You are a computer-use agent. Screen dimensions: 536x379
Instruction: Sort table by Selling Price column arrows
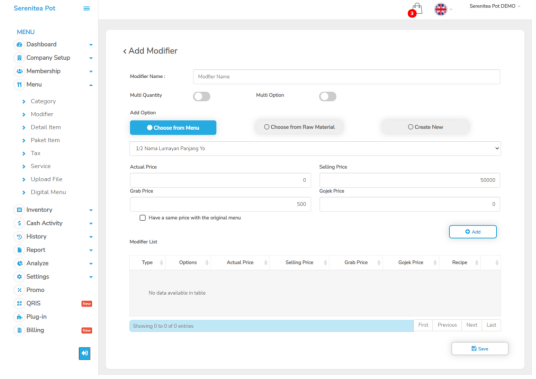click(x=325, y=262)
